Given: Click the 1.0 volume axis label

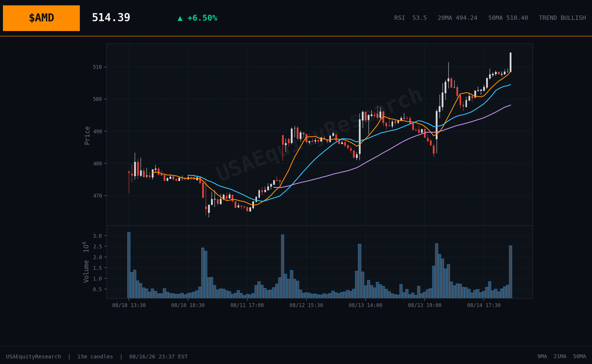Looking at the screenshot, I should 98,279.
